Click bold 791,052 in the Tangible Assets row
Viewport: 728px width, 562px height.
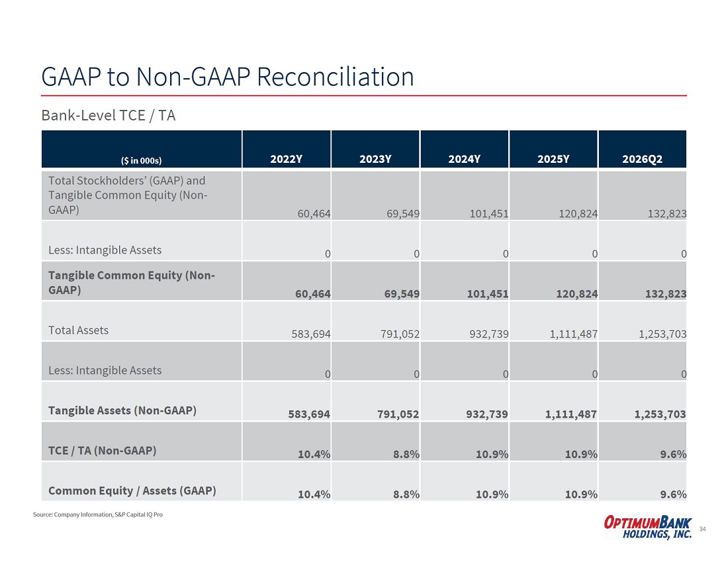[x=398, y=414]
